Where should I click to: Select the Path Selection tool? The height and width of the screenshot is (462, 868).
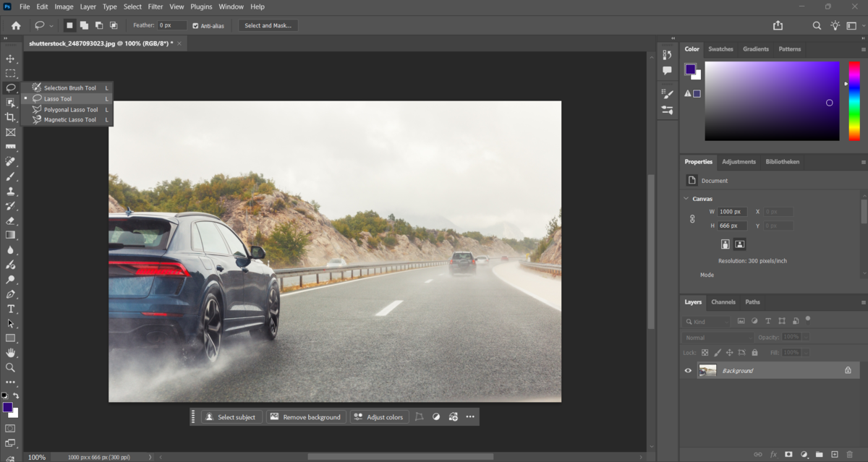[x=10, y=323]
